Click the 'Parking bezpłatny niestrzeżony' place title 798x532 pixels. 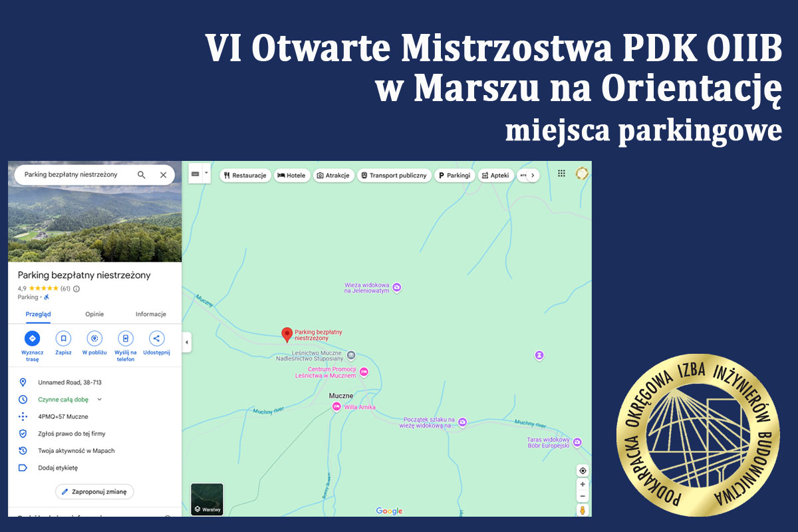(84, 275)
